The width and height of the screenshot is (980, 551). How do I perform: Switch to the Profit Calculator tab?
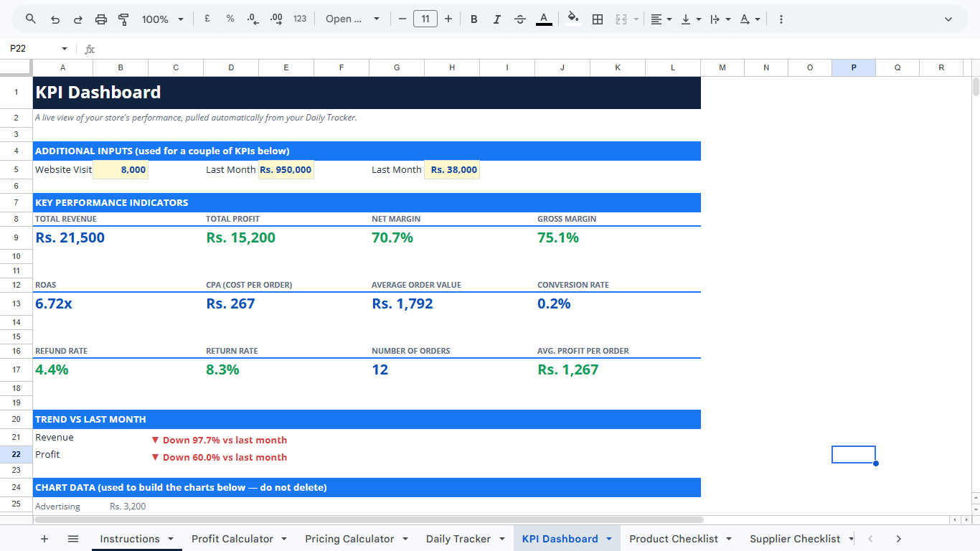tap(232, 539)
